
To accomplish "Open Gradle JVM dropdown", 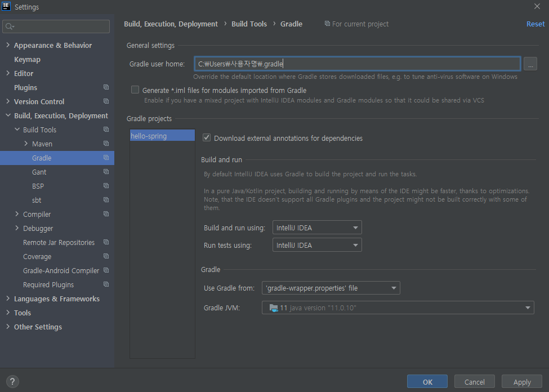I will coord(398,308).
